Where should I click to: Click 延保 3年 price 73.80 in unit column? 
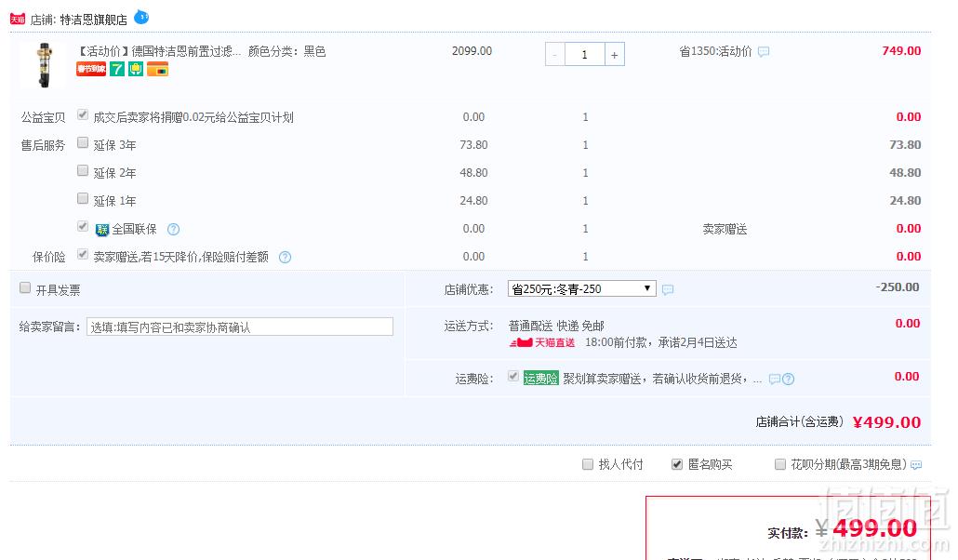click(x=473, y=145)
